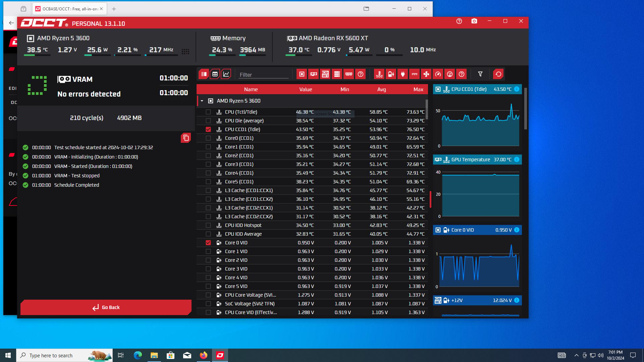Copy the test log to clipboard
The height and width of the screenshot is (362, 644).
[186, 138]
